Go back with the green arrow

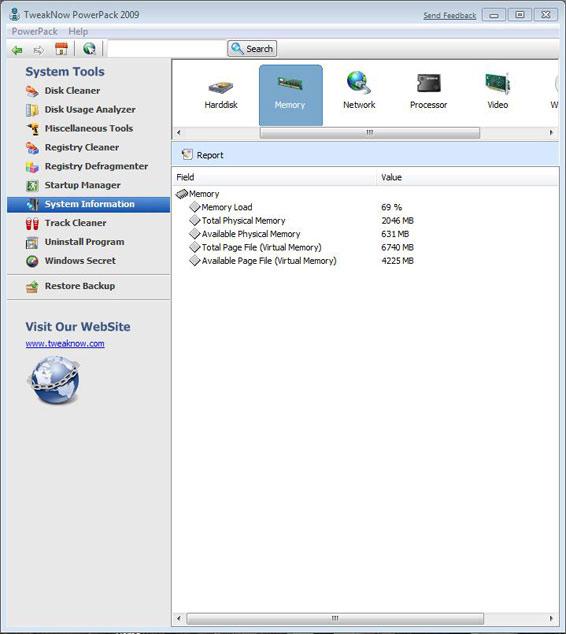point(17,50)
